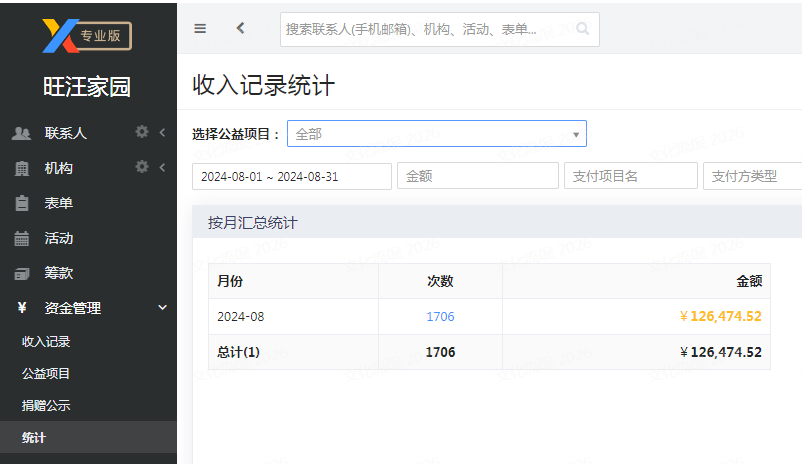
Task: Click the 次数 column header
Action: [x=440, y=281]
